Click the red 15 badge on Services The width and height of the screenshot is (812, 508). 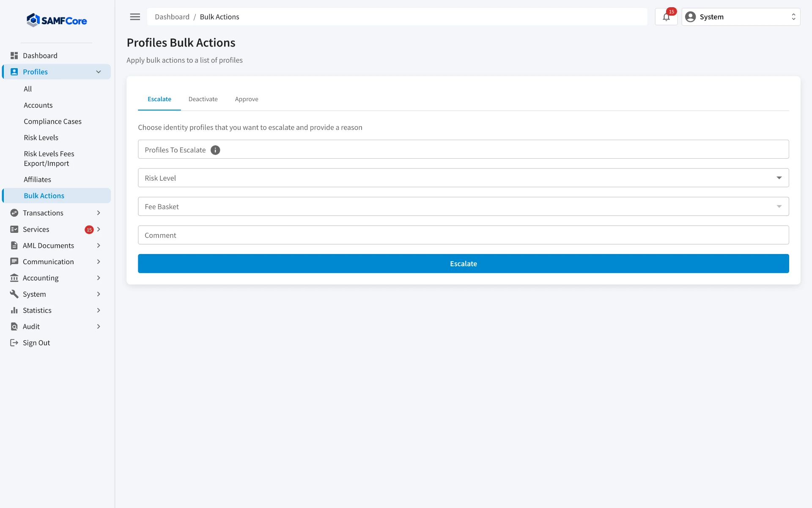89,230
